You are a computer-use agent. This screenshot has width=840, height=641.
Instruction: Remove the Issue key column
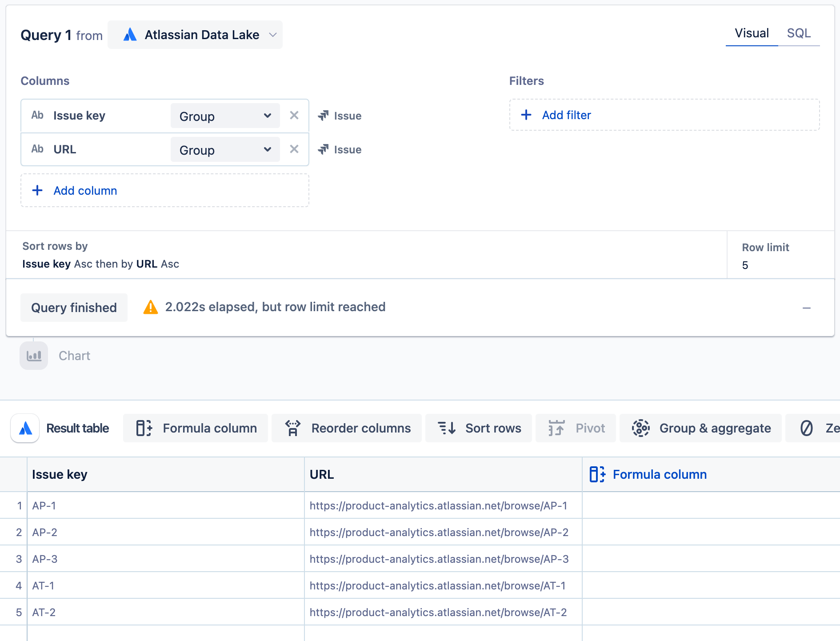pos(294,116)
